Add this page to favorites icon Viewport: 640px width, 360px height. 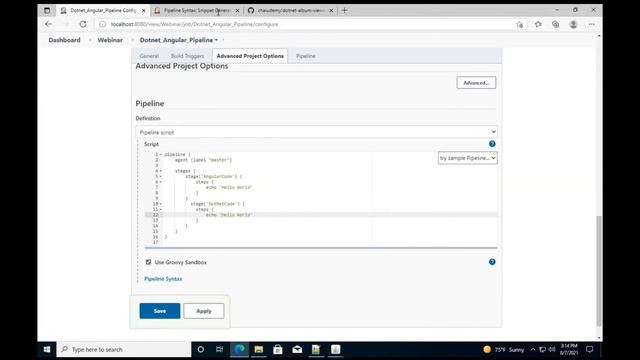click(520, 24)
